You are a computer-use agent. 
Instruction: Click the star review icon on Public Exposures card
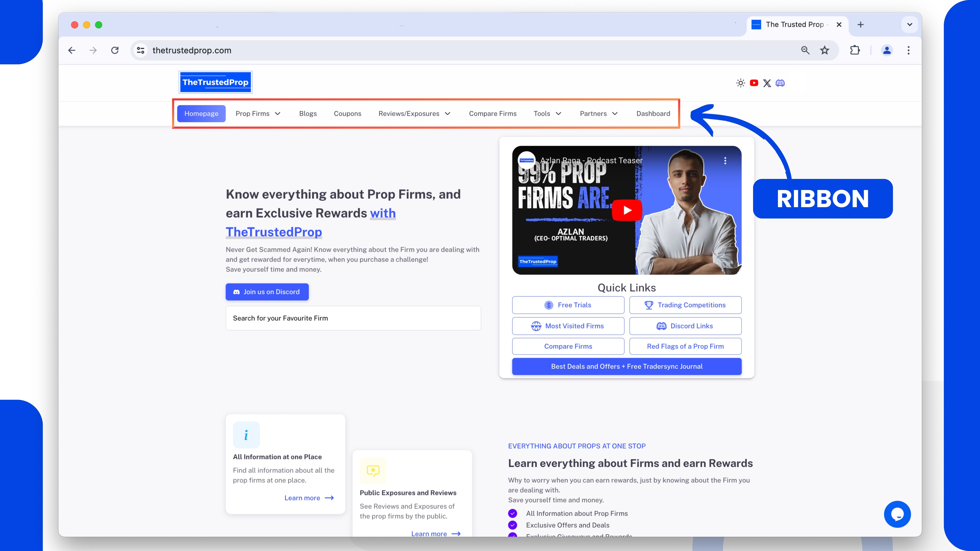pyautogui.click(x=373, y=471)
